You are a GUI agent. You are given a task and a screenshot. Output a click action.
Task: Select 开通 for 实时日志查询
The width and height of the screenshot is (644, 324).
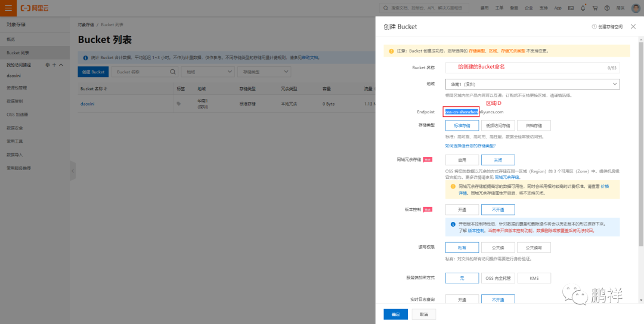point(462,300)
